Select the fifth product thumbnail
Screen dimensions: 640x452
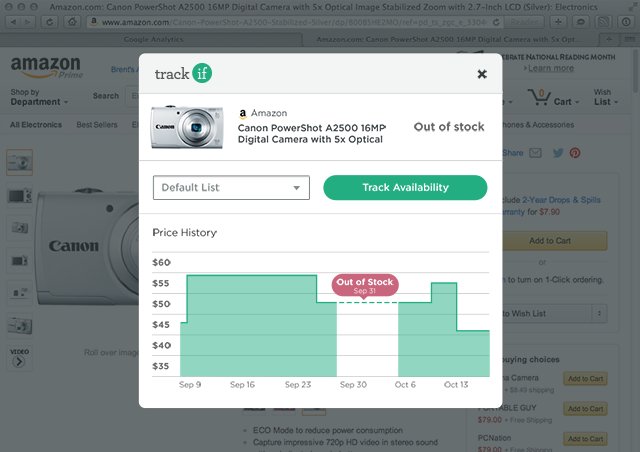pos(19,293)
